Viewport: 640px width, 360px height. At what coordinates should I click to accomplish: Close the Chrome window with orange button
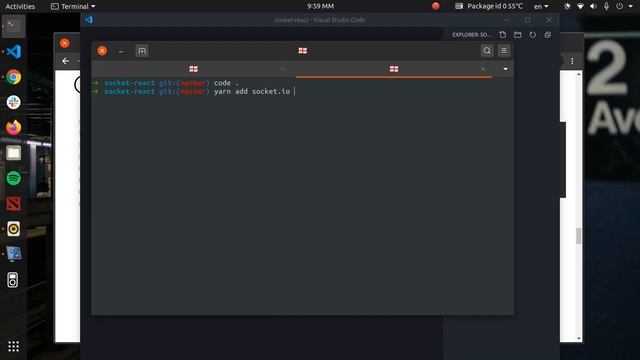(64, 43)
